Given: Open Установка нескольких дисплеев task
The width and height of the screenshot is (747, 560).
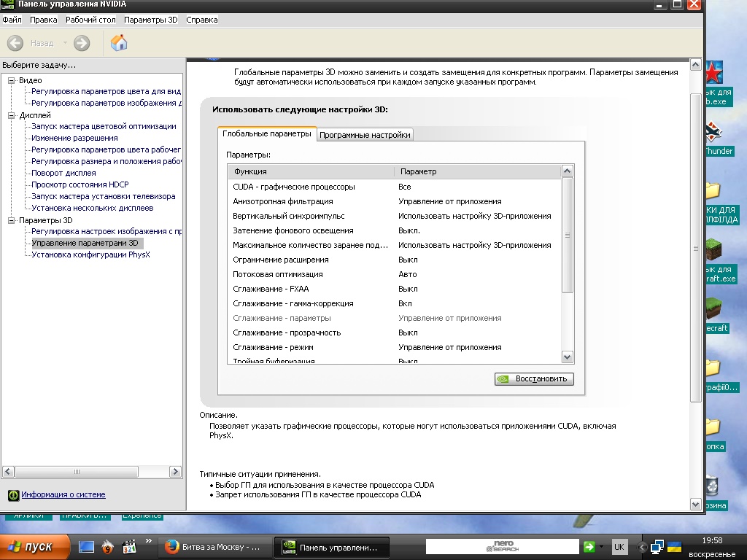Looking at the screenshot, I should tap(92, 208).
